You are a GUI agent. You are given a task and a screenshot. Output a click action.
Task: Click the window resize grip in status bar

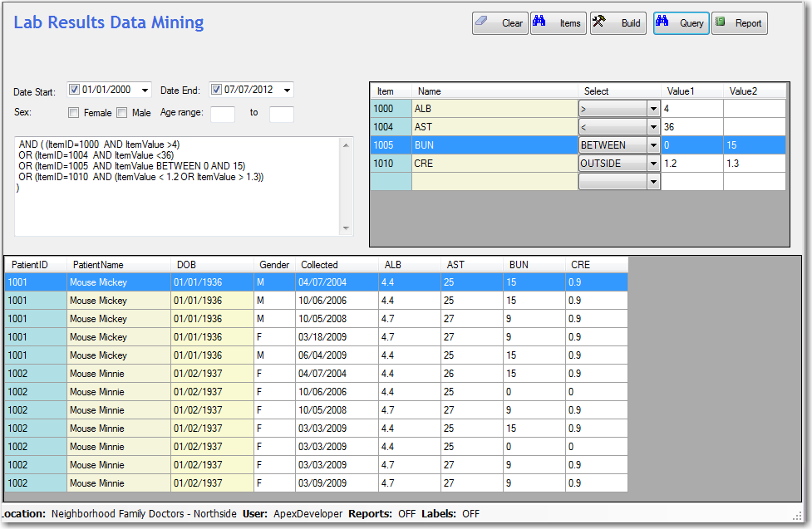click(797, 516)
